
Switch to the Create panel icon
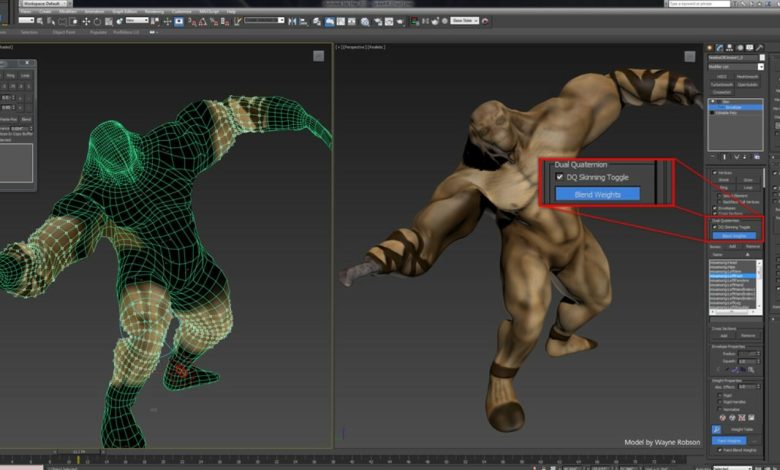pos(711,46)
